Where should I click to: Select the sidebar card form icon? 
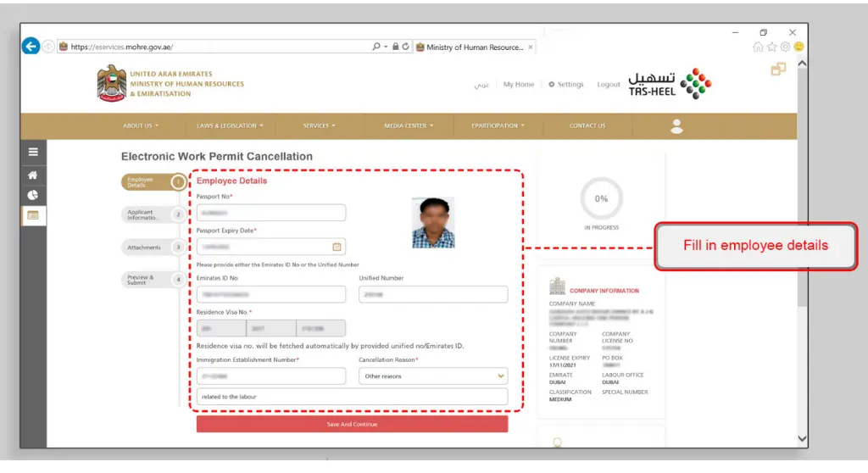(33, 215)
